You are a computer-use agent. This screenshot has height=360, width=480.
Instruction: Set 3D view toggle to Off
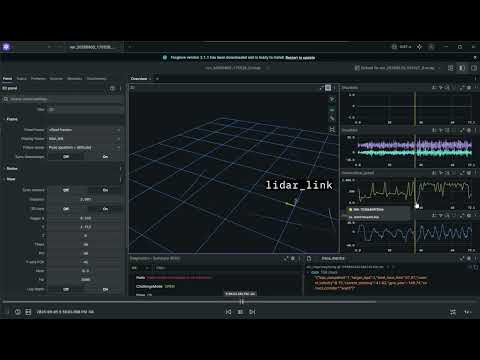point(66,209)
